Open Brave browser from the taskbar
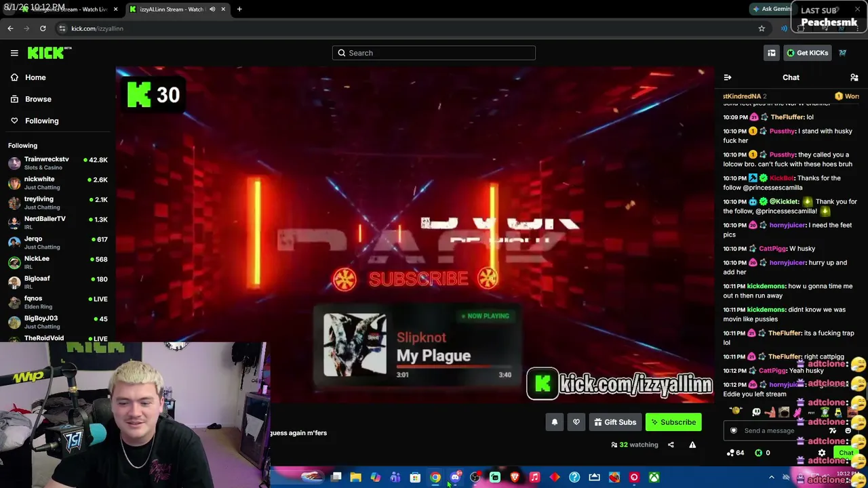The width and height of the screenshot is (868, 488). coord(515,477)
